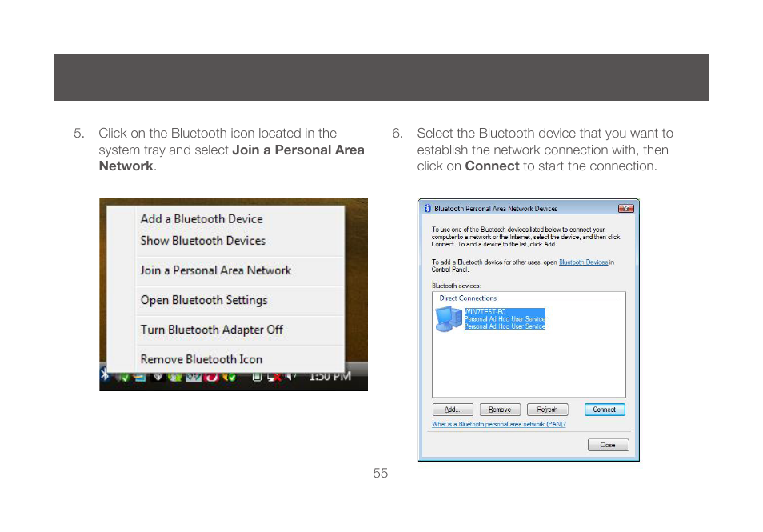
Task: Select Join a Personal Area Network
Action: coord(216,270)
